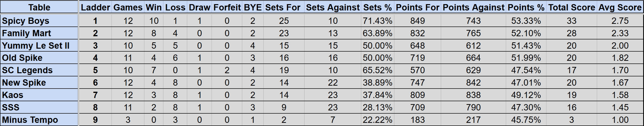Click the Table header cell
Image resolution: width=644 pixels, height=126 pixels.
click(x=39, y=8)
